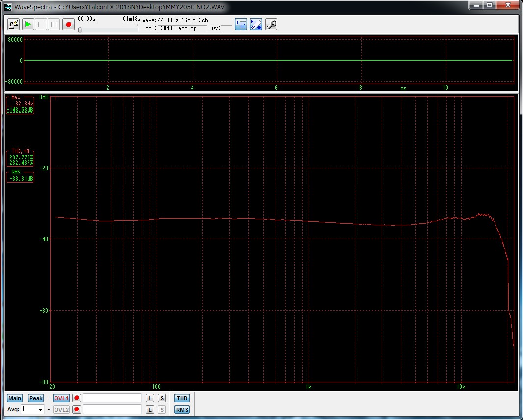Click the red record dot beside OVL2
Image resolution: width=523 pixels, height=420 pixels.
pyautogui.click(x=76, y=409)
